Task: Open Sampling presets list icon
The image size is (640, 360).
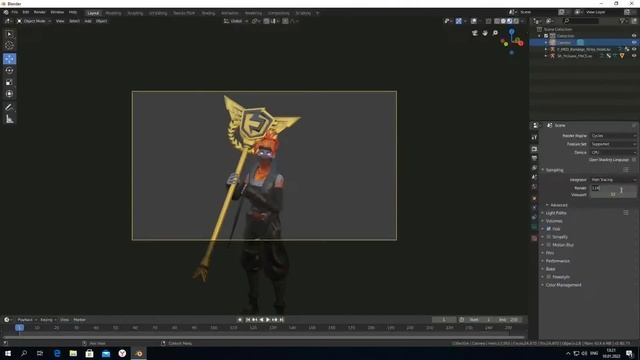Action: point(626,170)
